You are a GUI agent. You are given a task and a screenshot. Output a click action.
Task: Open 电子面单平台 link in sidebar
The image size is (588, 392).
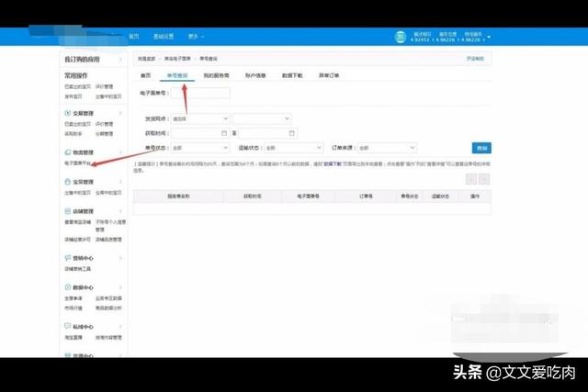coord(77,162)
